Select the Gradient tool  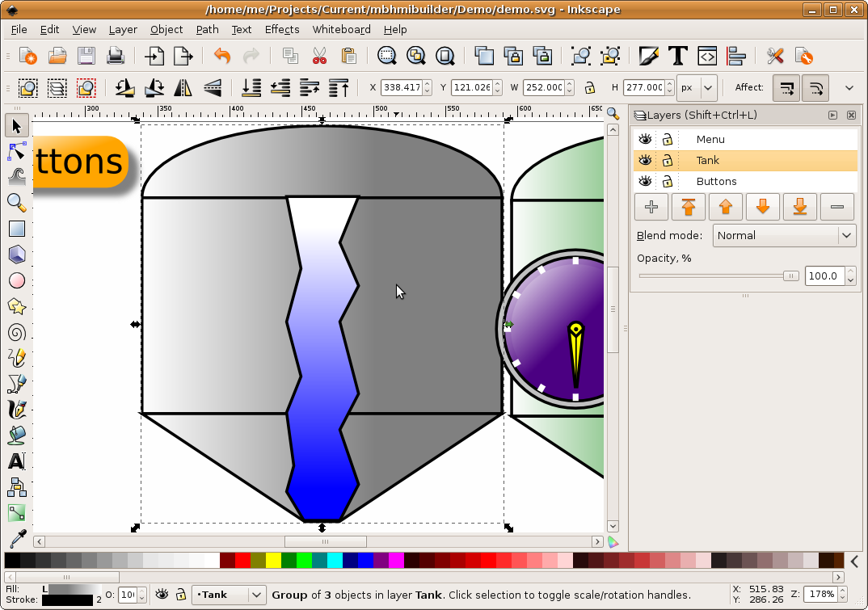(17, 512)
